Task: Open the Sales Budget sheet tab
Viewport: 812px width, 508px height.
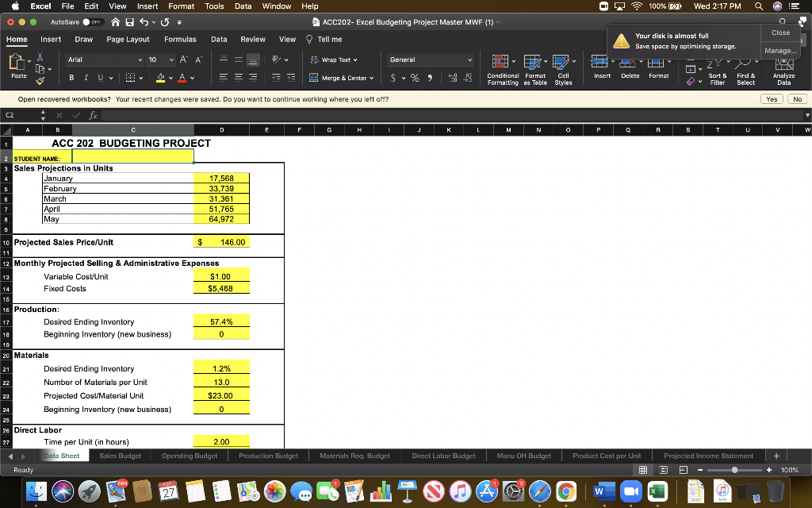Action: pyautogui.click(x=120, y=456)
